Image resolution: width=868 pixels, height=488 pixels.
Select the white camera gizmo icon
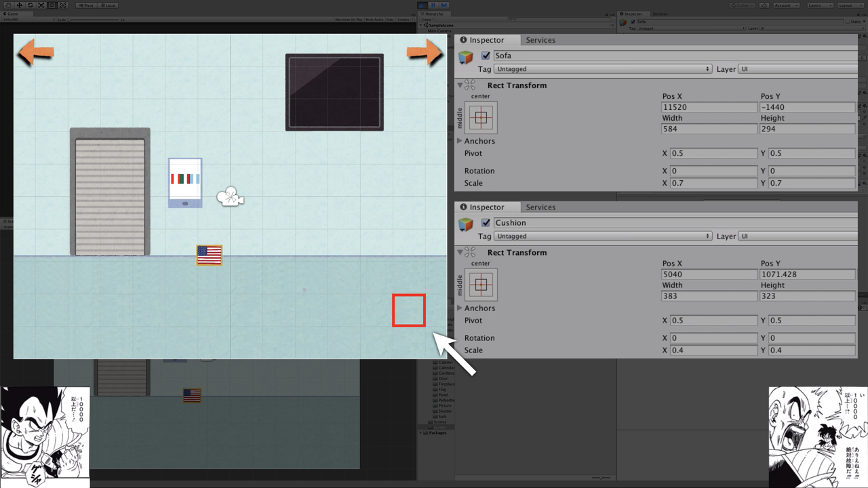tap(230, 197)
